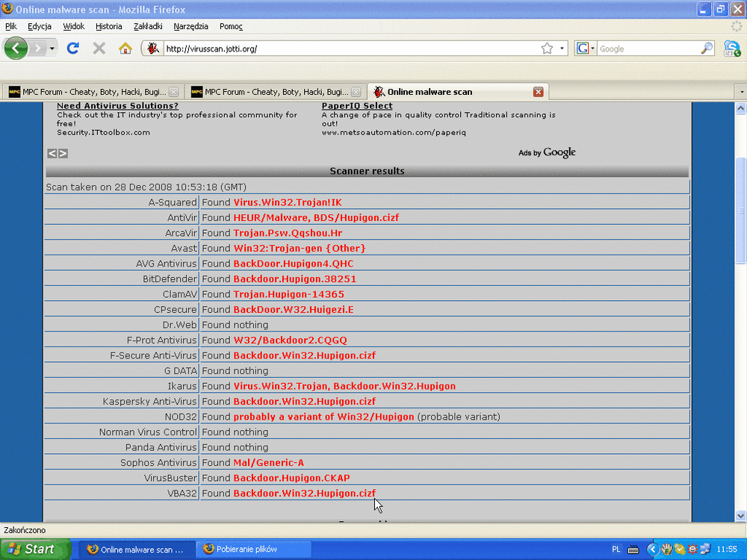
Task: Click the vertical scrollbar thumb
Action: click(x=741, y=210)
